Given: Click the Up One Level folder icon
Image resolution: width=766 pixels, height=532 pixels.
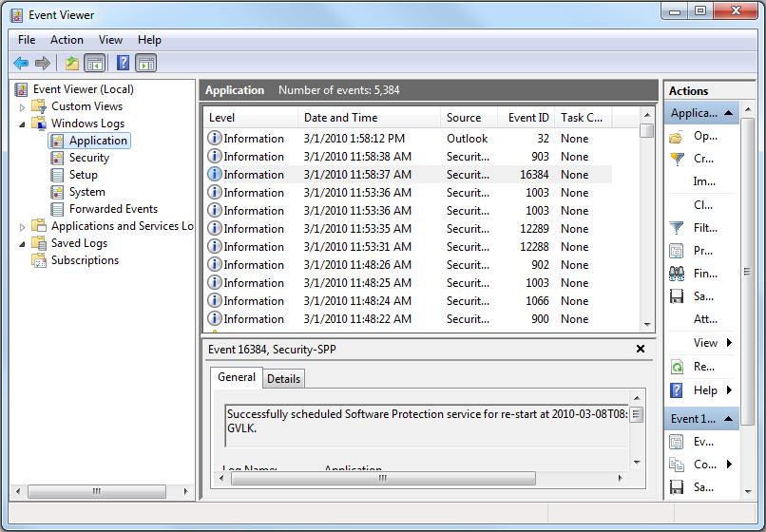Looking at the screenshot, I should pos(72,64).
